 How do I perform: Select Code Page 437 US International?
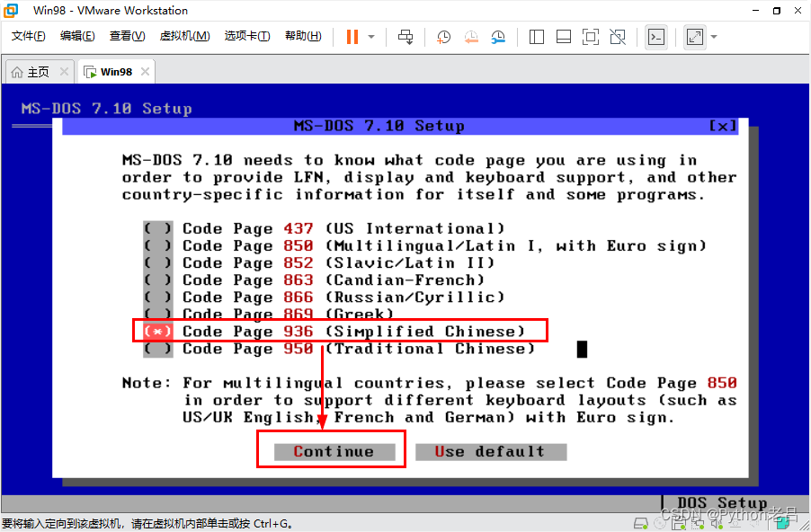[324, 228]
